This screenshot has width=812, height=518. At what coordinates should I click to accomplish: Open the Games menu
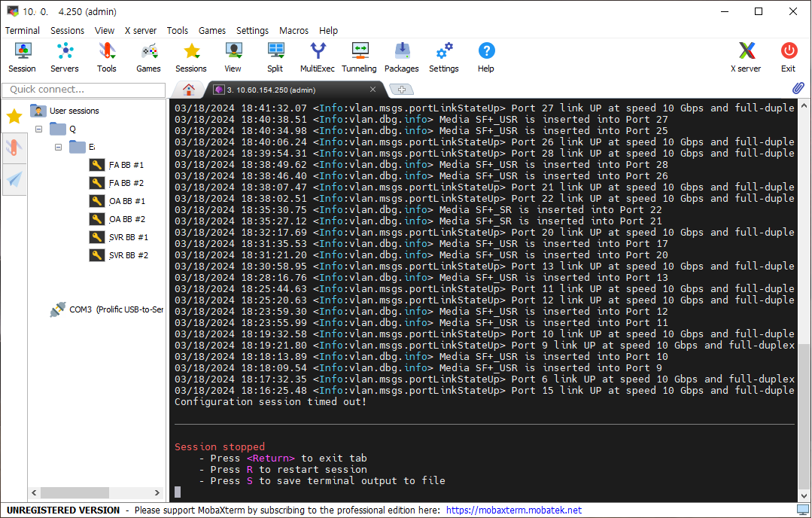(x=211, y=31)
